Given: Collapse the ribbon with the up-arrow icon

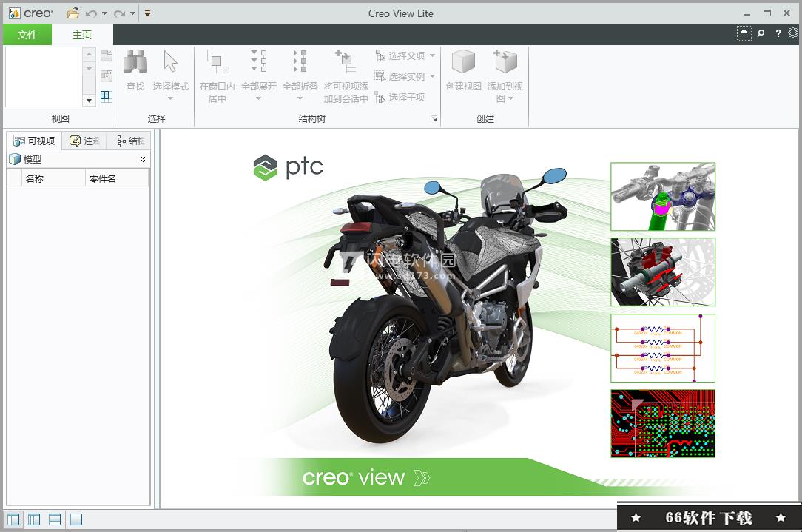Looking at the screenshot, I should (x=744, y=33).
